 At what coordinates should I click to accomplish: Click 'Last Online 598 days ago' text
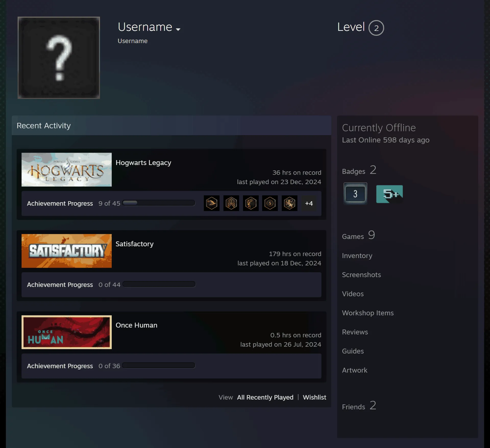click(x=386, y=140)
